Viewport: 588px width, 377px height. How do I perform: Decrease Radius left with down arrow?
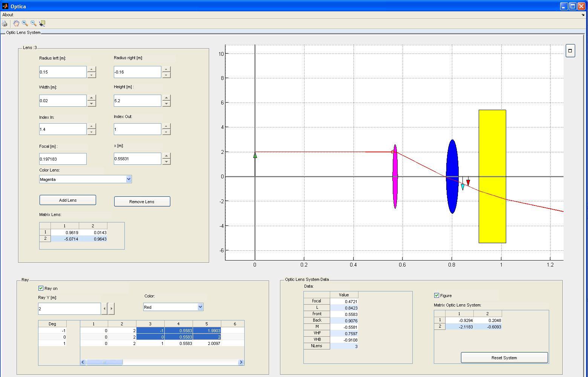91,75
